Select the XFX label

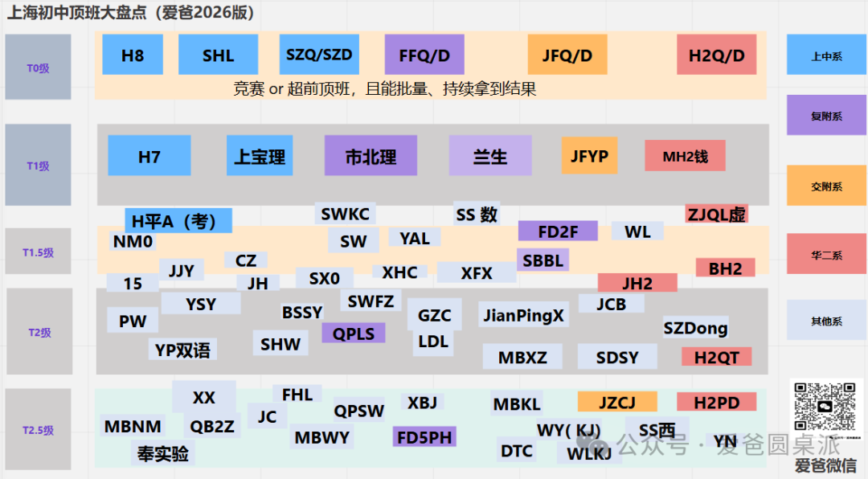[477, 272]
